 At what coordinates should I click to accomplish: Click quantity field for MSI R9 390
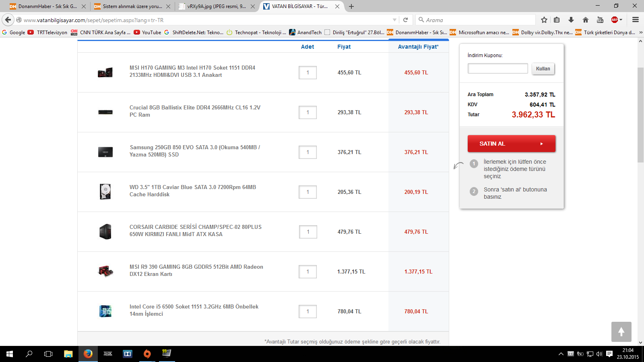tap(308, 271)
